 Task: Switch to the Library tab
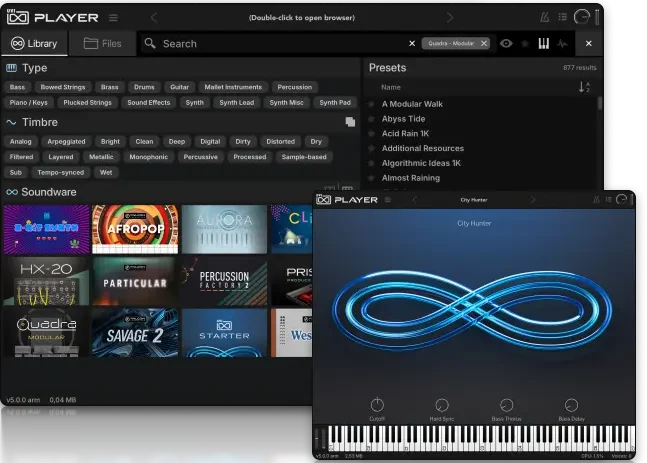point(34,43)
